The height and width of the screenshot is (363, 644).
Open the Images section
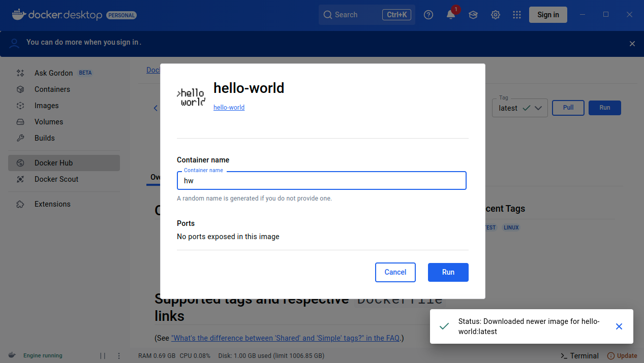pos(47,106)
